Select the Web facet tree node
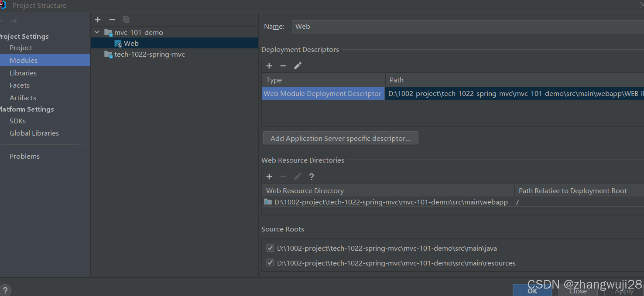644x296 pixels. (131, 44)
